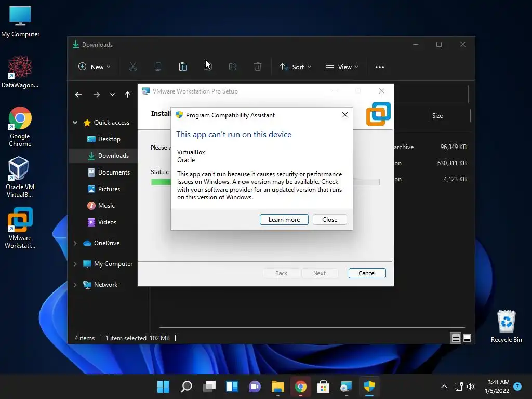Click the Rename icon in toolbar
Viewport: 532px width, 399px height.
point(208,67)
